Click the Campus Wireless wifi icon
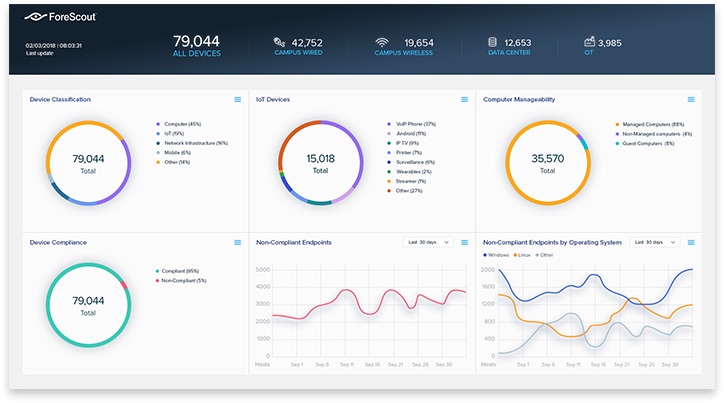Screen dimensions: 724x403 381,43
